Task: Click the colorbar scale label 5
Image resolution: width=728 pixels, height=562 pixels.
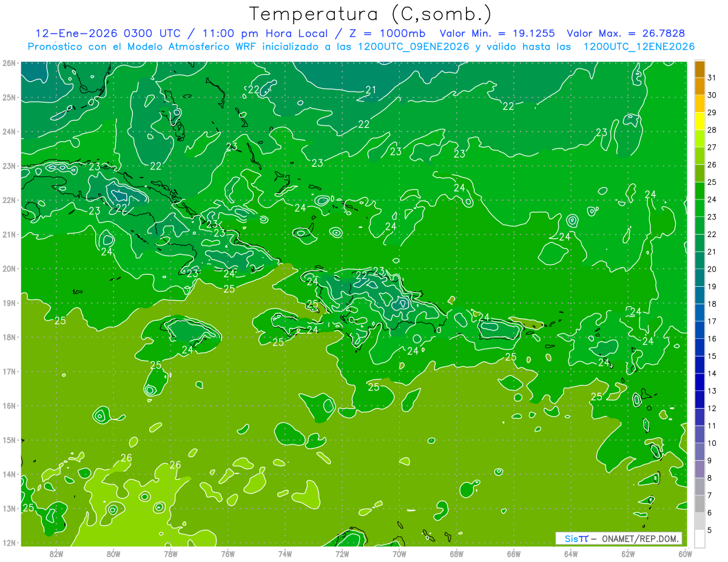Action: (x=710, y=530)
